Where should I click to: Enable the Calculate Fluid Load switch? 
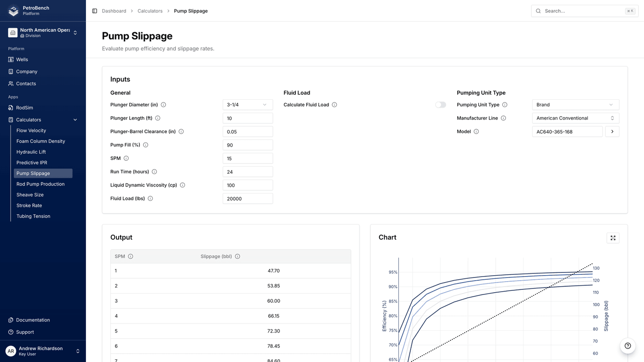pyautogui.click(x=440, y=105)
